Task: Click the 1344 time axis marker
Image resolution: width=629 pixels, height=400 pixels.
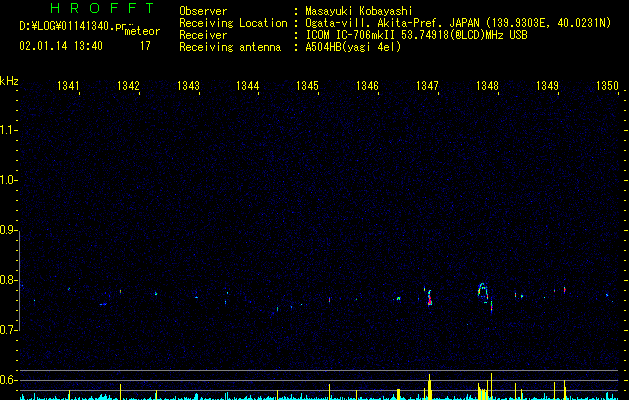Action: pyautogui.click(x=248, y=86)
